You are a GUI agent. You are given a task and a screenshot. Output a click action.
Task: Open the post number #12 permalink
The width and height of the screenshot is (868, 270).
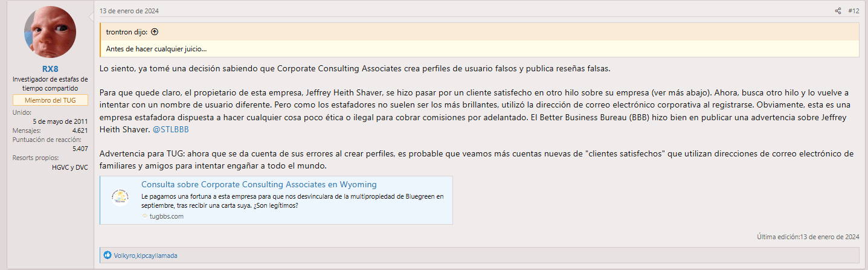[854, 11]
